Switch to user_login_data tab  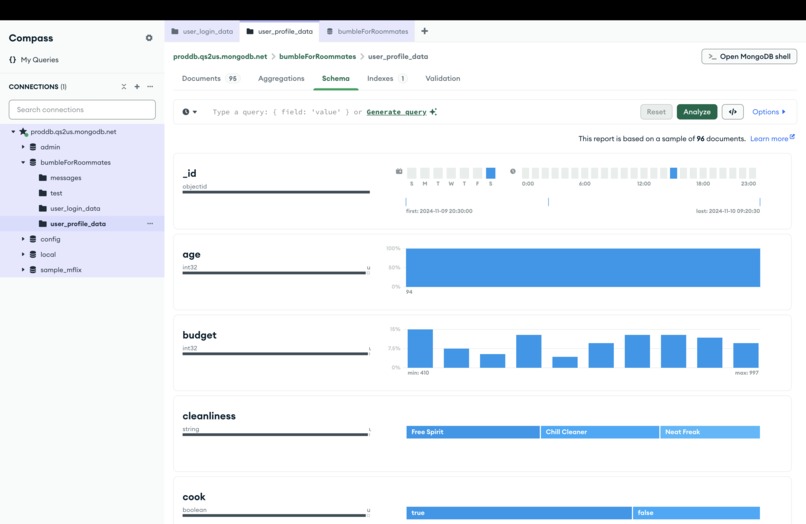pos(203,31)
